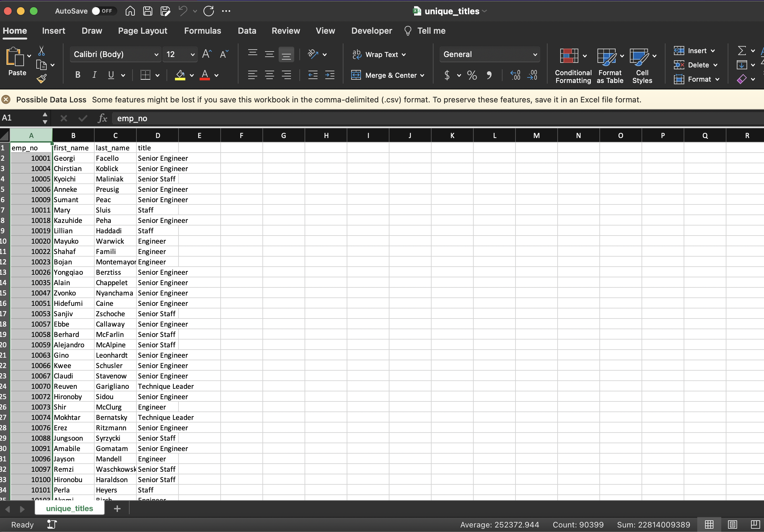The width and height of the screenshot is (764, 532).
Task: Click the Save floppy disk icon
Action: [x=148, y=11]
